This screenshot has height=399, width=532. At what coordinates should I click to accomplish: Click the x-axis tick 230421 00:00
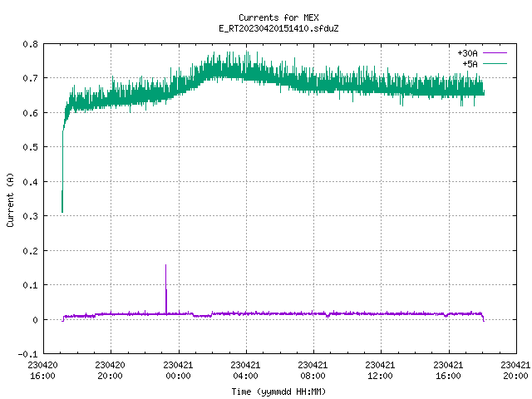pos(178,371)
